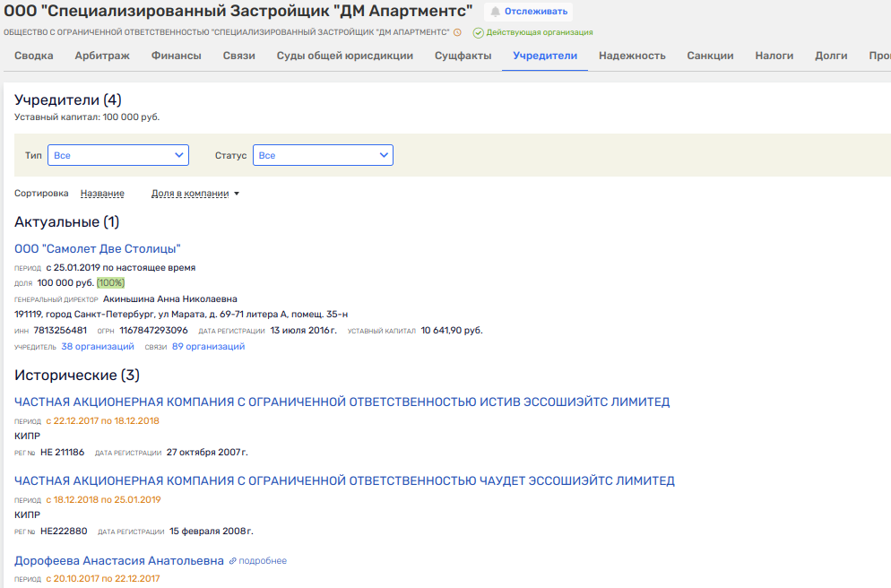This screenshot has height=588, width=891.
Task: Click the ИНН value 7813256481
Action: [x=60, y=331]
